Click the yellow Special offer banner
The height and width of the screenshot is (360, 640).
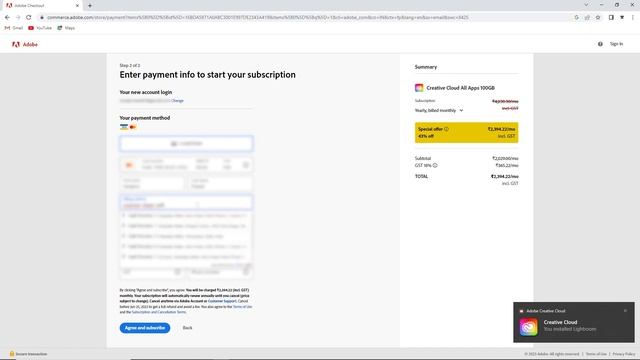(467, 133)
